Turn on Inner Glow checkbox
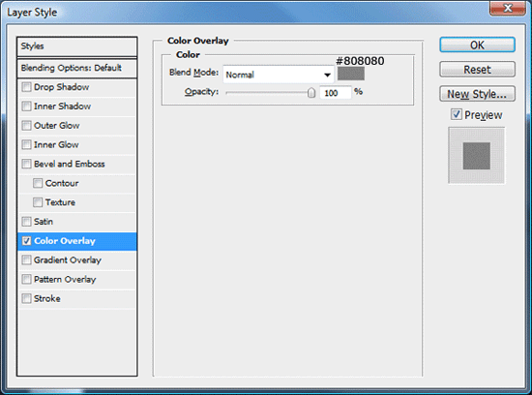Viewport: 532px width, 395px height. coord(26,144)
